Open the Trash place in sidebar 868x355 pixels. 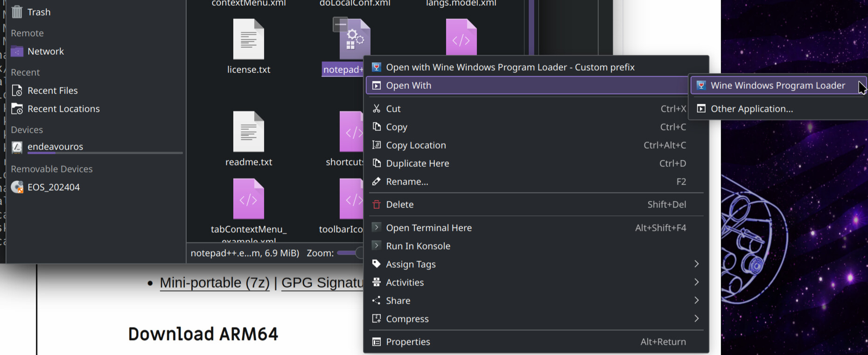click(x=31, y=12)
